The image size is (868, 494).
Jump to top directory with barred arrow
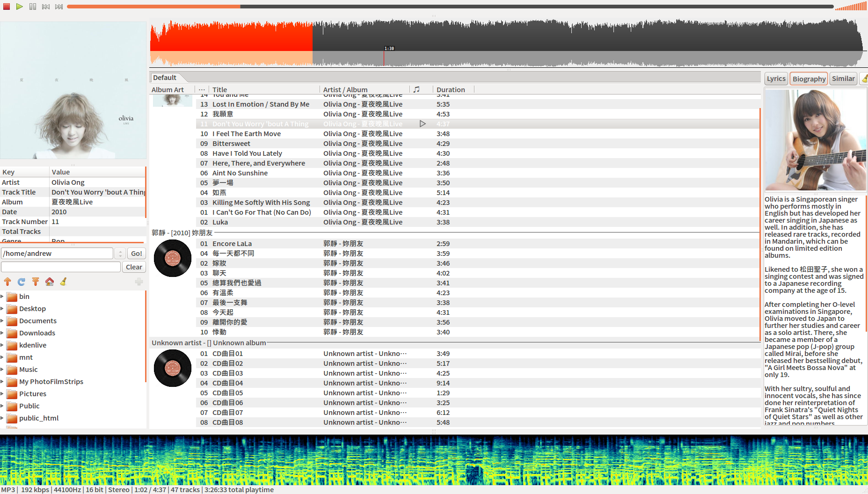pos(36,282)
